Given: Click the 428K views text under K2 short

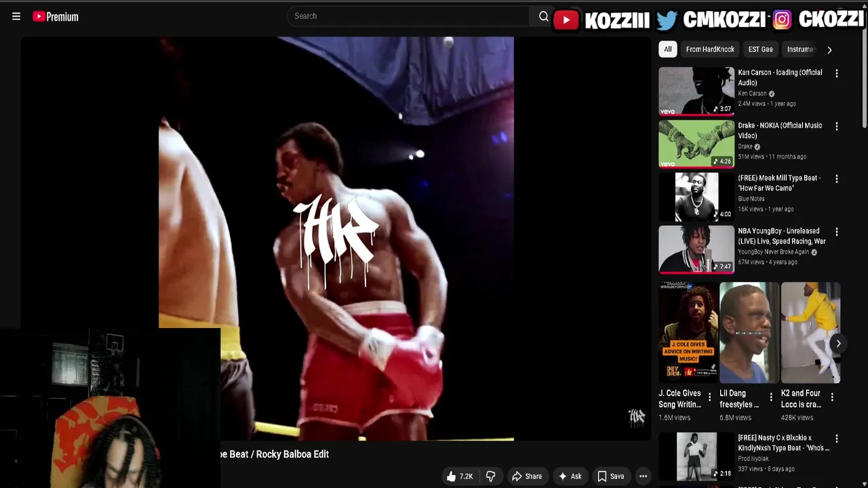Looking at the screenshot, I should [x=797, y=418].
